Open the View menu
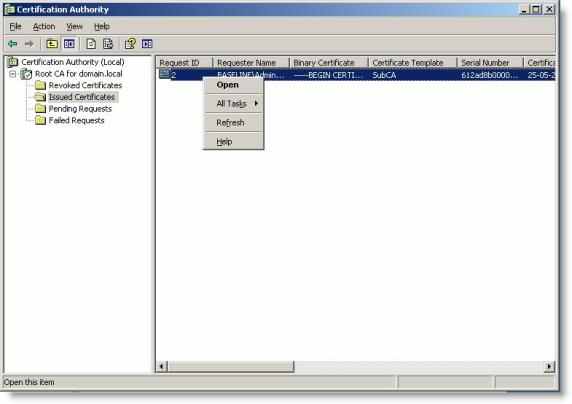The width and height of the screenshot is (572, 404). (x=74, y=27)
